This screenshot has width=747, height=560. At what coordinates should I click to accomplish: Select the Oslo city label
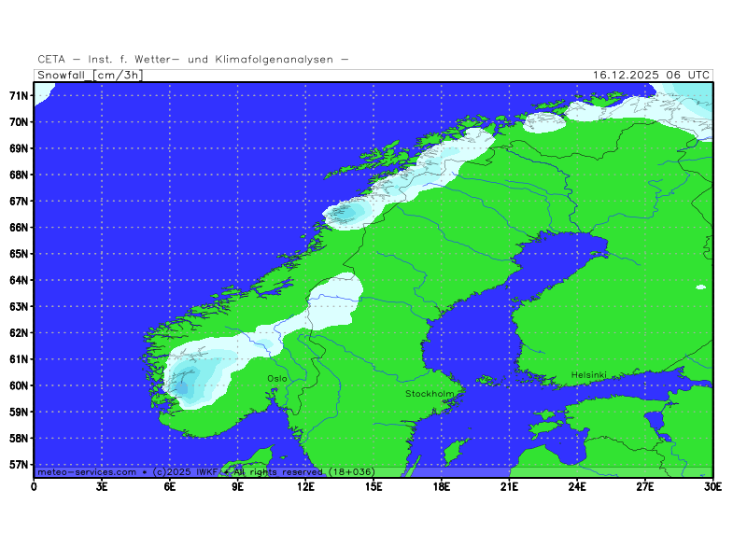[x=277, y=378]
